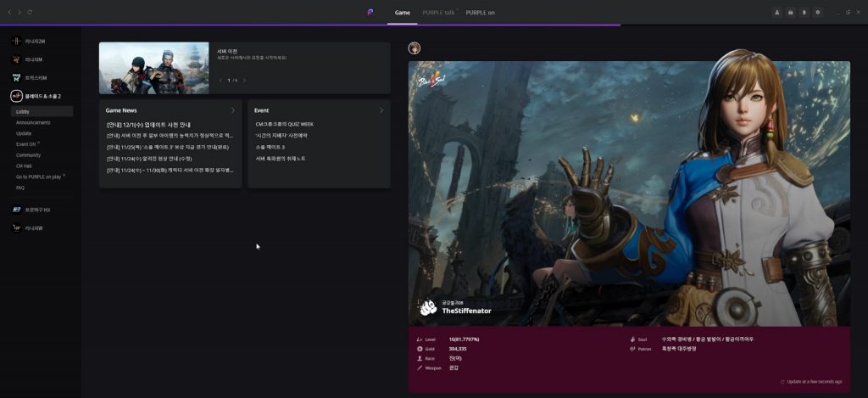The width and height of the screenshot is (868, 398).
Task: Click 'Update at a few seconds ago' text
Action: (815, 382)
